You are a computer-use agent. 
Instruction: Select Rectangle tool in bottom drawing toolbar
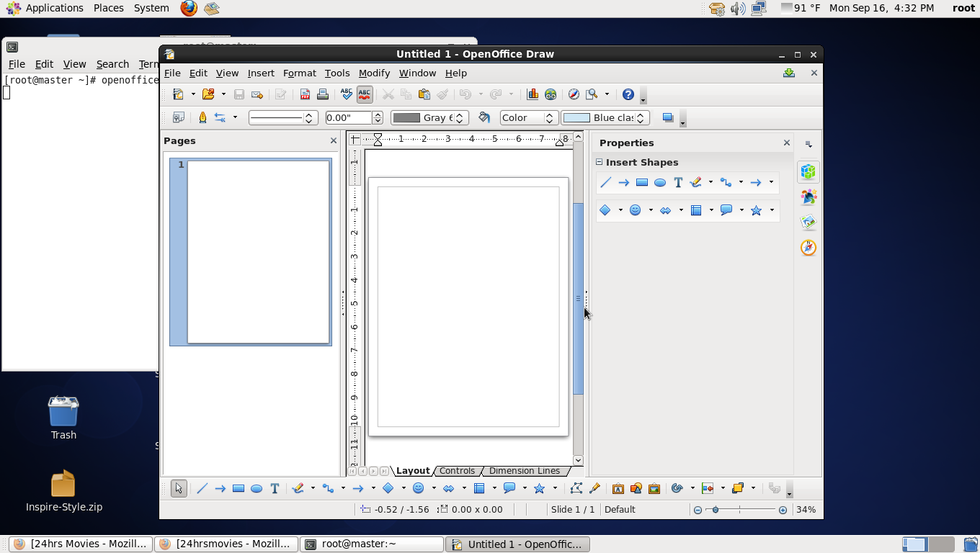coord(239,488)
